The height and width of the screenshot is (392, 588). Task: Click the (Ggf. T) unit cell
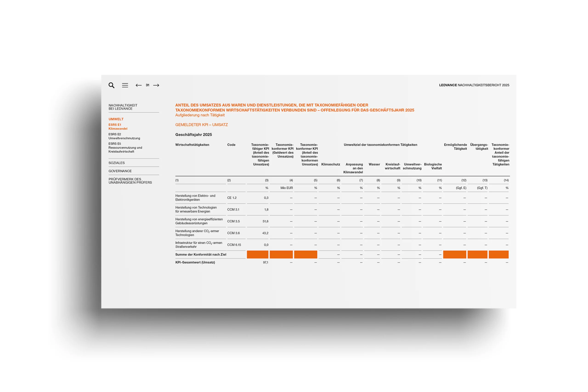482,188
